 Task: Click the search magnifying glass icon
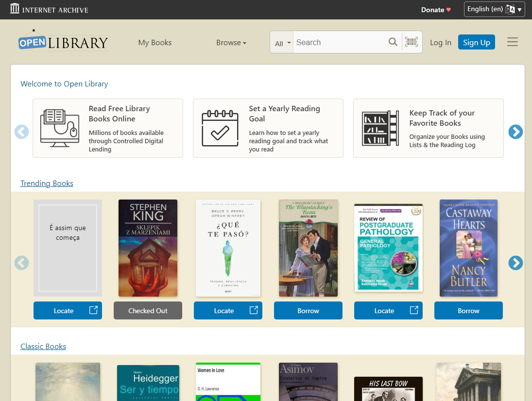[x=393, y=42]
